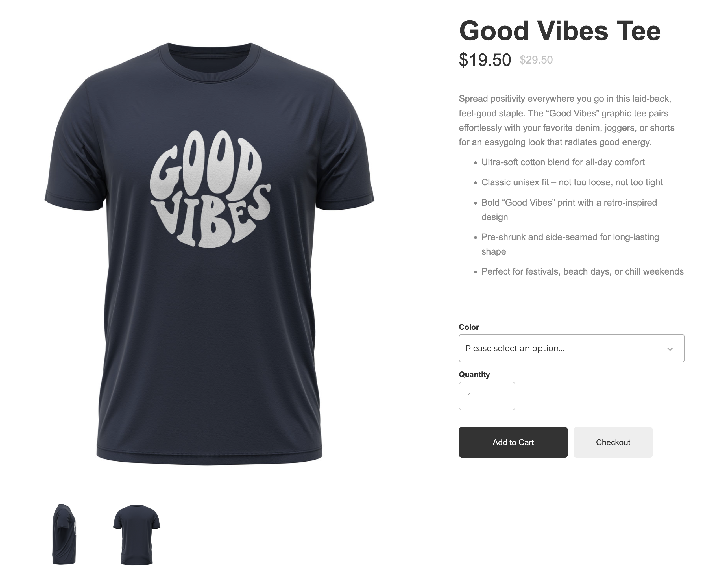The height and width of the screenshot is (587, 728).
Task: Click the main front-view shirt image
Action: tap(210, 254)
